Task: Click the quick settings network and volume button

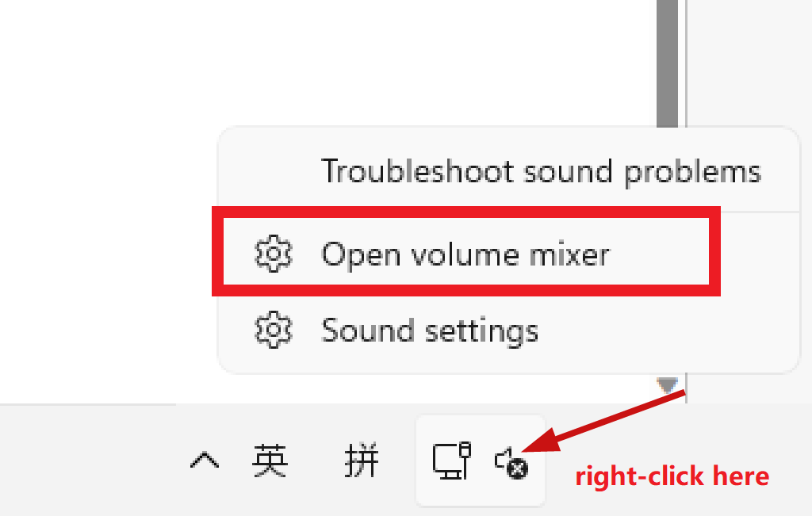Action: coord(481,460)
